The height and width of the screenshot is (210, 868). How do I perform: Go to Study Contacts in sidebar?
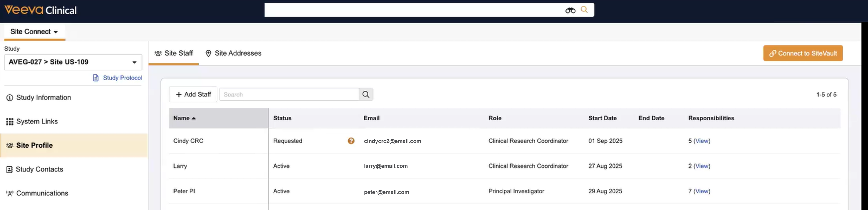point(39,169)
